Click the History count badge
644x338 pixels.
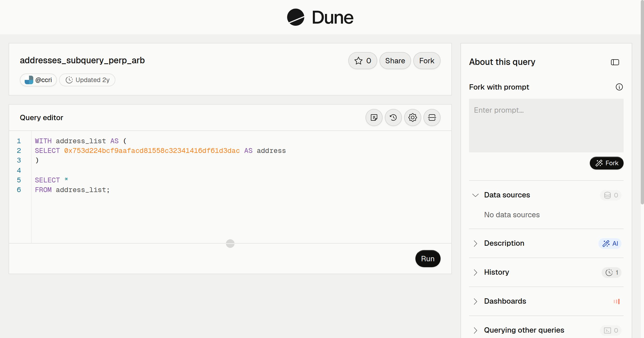point(612,272)
